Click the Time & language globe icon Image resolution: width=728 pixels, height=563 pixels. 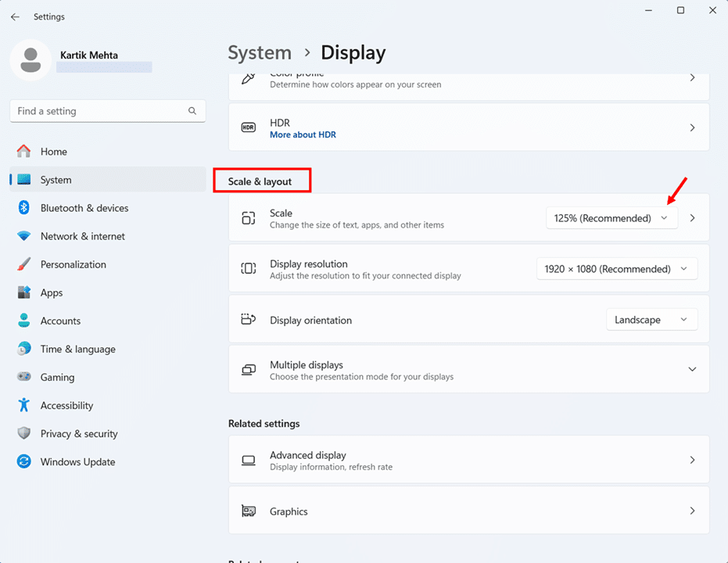coord(23,349)
